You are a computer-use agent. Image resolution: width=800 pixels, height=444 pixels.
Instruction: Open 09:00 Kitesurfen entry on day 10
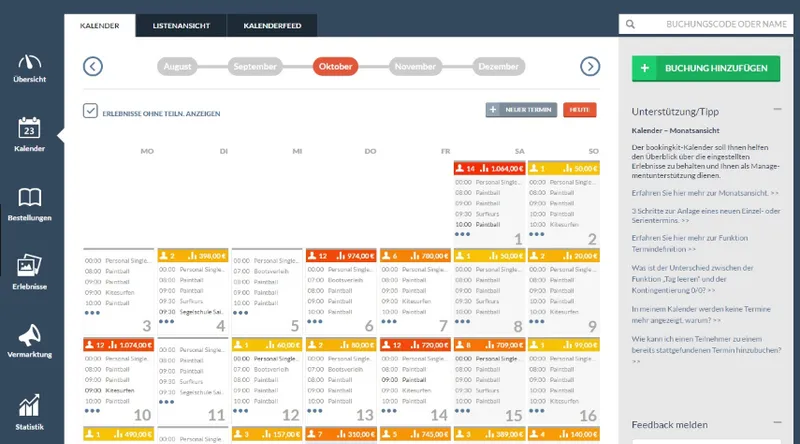(x=110, y=390)
